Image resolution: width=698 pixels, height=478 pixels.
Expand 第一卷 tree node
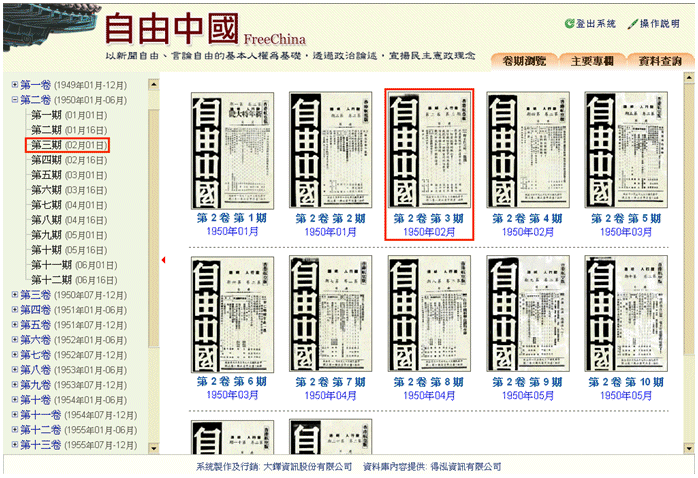(14, 85)
